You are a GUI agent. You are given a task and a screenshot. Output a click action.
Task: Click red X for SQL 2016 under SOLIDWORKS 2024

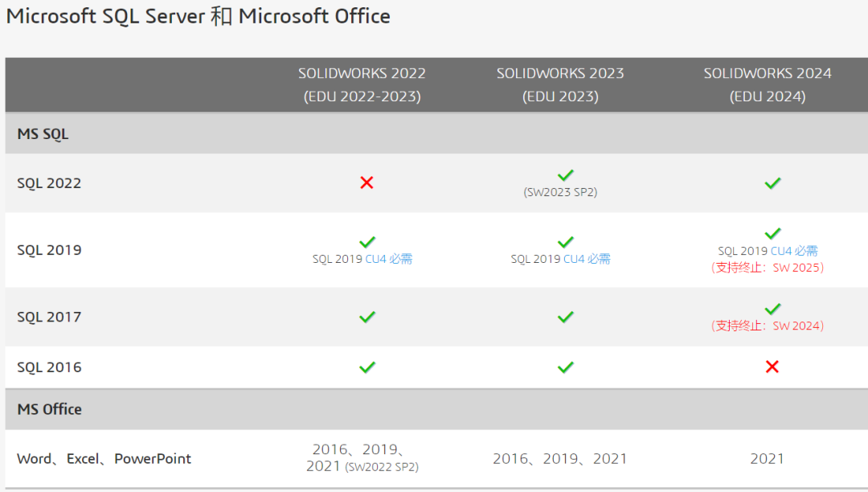pyautogui.click(x=772, y=367)
